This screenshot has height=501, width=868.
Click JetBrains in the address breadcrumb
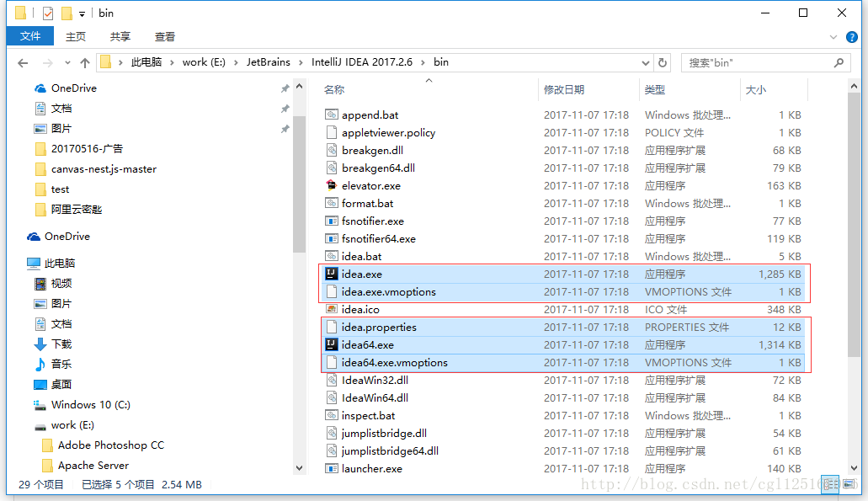coord(269,62)
